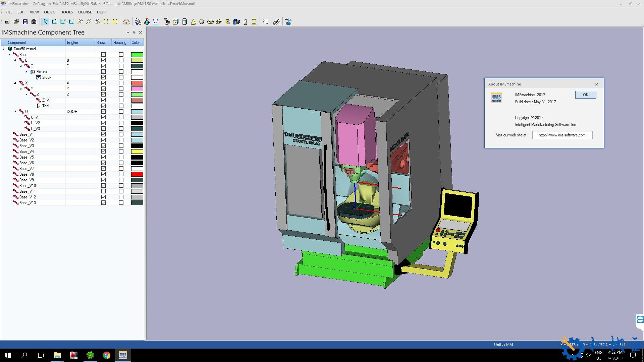Click the red color swatch for Base_V8

137,174
